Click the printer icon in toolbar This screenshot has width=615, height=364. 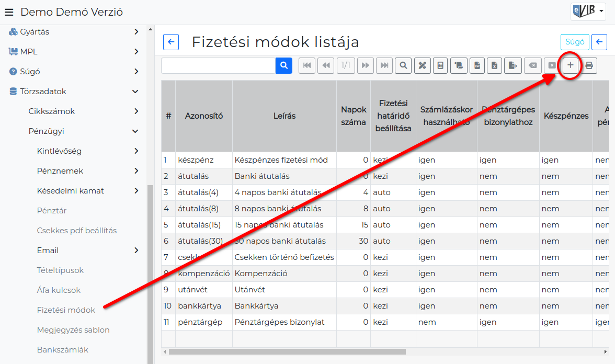(589, 65)
